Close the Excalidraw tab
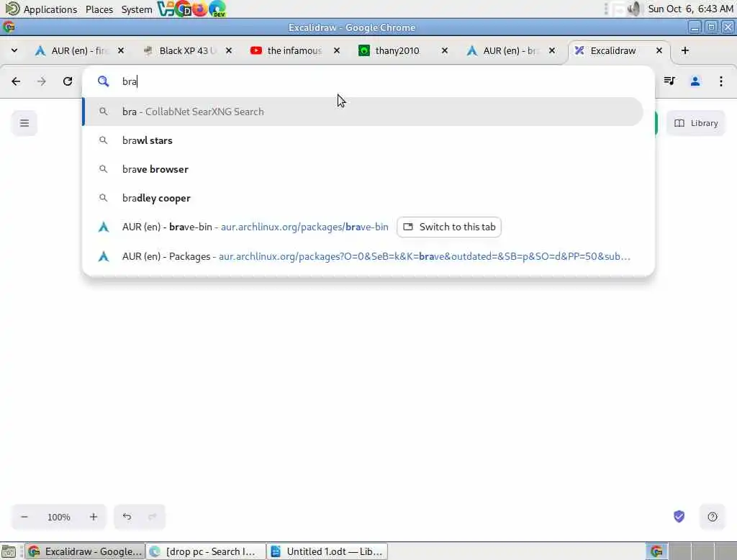The height and width of the screenshot is (560, 737). pos(659,50)
